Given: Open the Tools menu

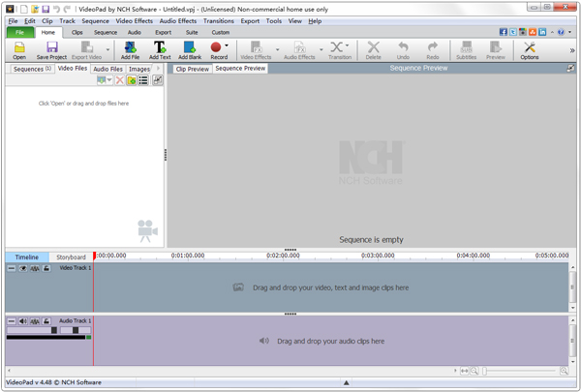Looking at the screenshot, I should point(273,21).
